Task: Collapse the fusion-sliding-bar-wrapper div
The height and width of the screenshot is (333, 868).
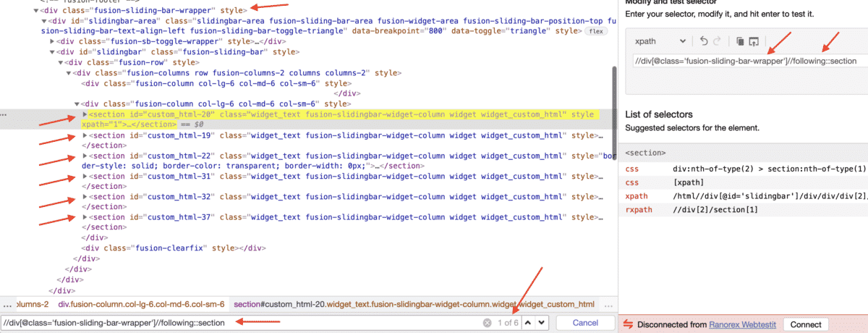Action: 35,11
